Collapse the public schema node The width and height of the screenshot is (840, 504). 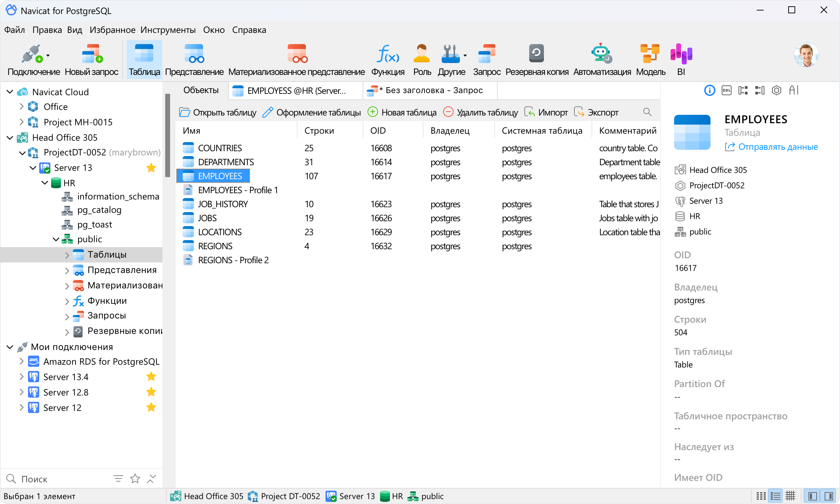tap(56, 239)
